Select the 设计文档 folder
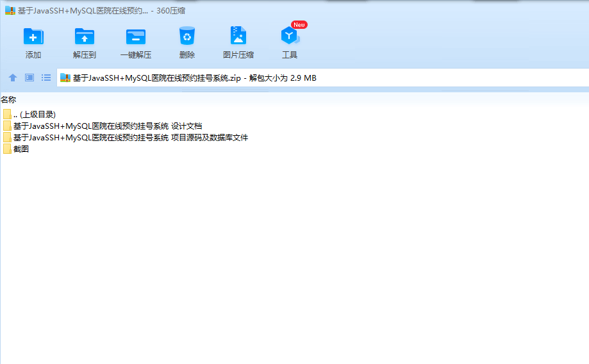 point(103,126)
